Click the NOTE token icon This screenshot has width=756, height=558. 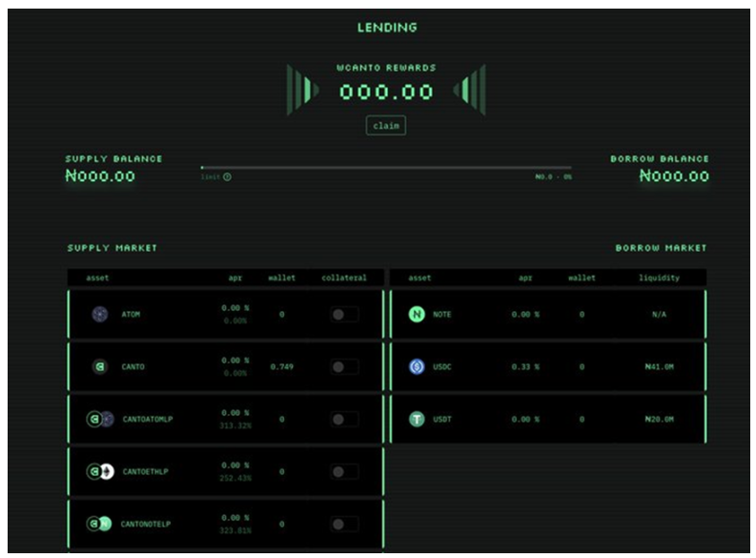pyautogui.click(x=417, y=314)
